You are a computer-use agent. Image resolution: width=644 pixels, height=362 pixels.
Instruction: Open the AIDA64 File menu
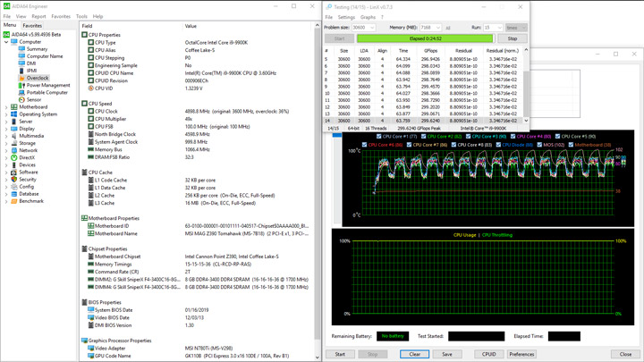(7, 16)
